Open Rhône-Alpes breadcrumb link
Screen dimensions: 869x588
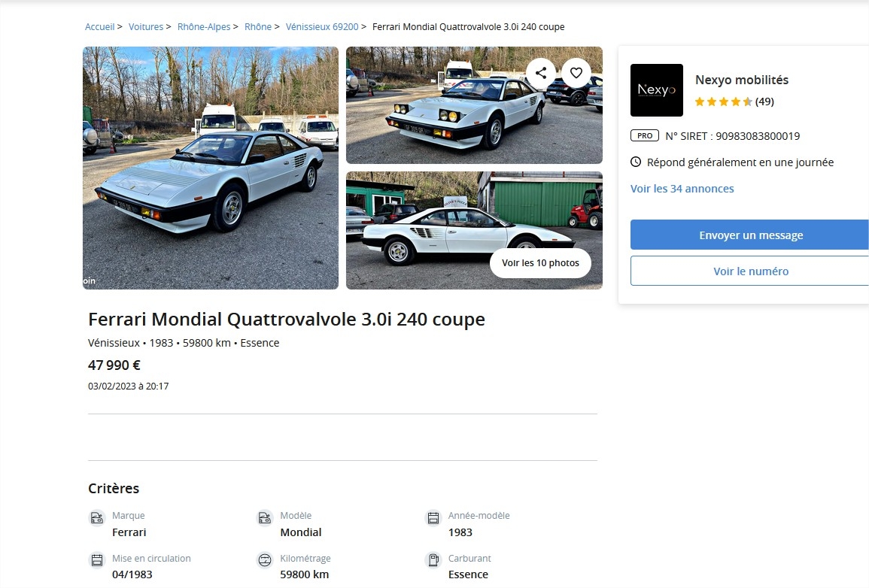click(204, 26)
